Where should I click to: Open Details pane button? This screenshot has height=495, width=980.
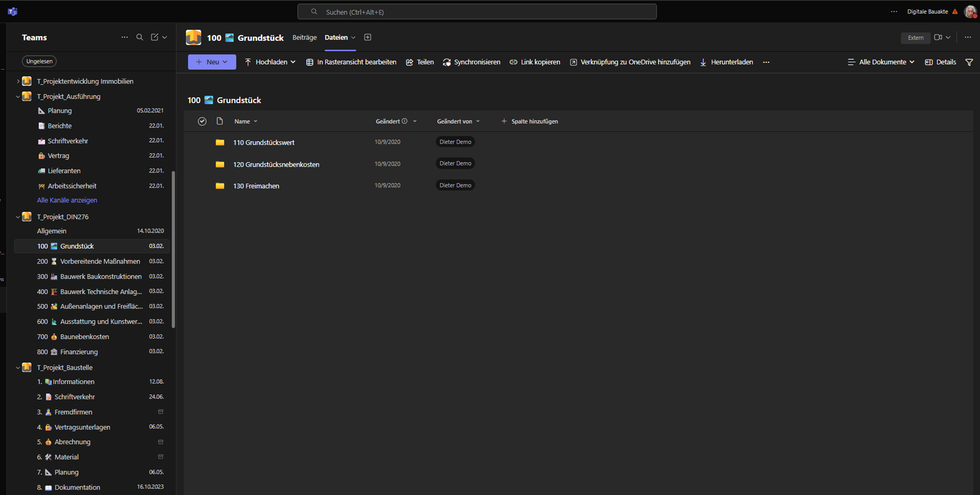[940, 62]
